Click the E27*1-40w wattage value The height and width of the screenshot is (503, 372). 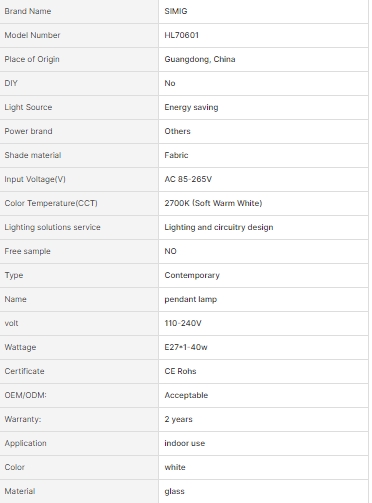186,347
